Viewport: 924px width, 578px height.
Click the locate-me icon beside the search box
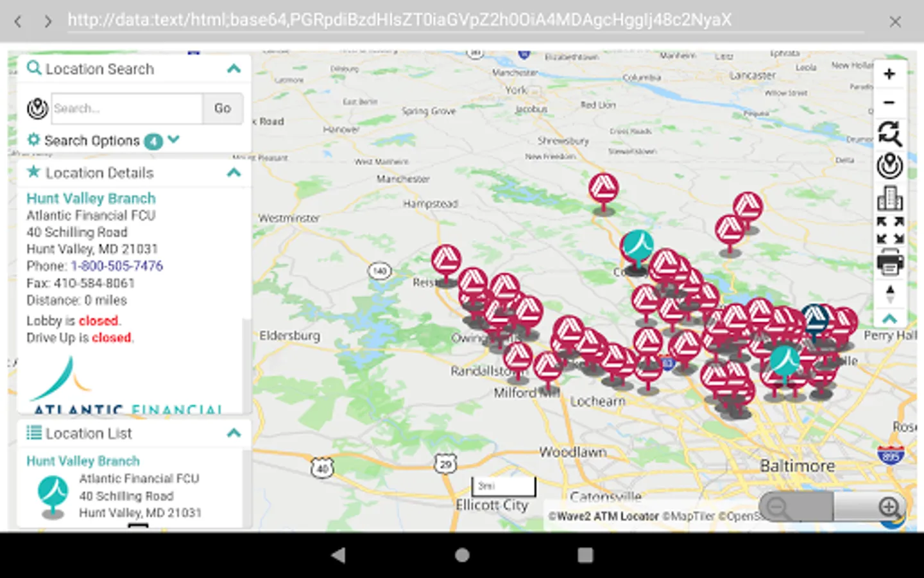(x=37, y=109)
